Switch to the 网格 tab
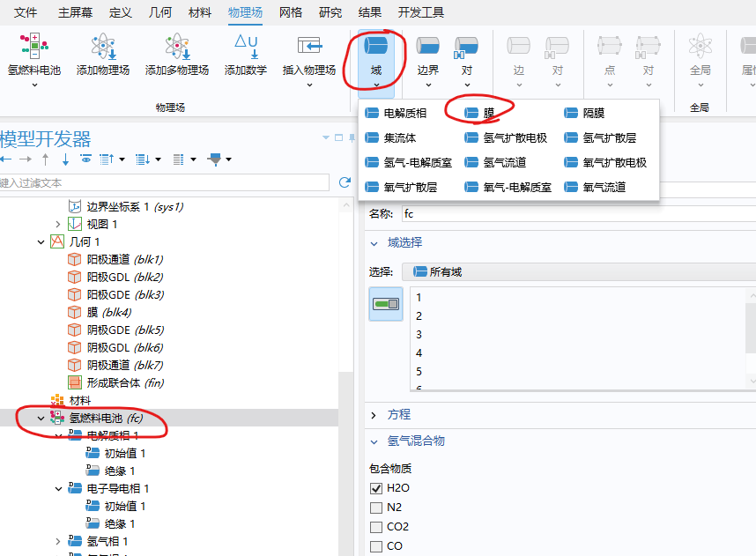 coord(291,12)
